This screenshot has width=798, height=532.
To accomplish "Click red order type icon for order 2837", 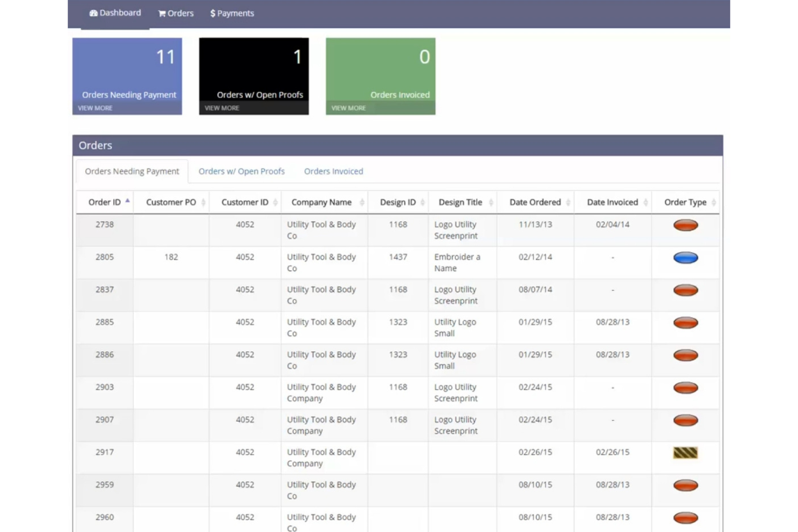I will (686, 291).
